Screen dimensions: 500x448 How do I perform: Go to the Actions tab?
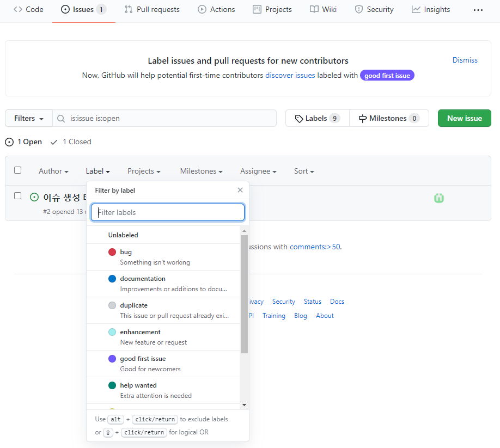pos(216,10)
